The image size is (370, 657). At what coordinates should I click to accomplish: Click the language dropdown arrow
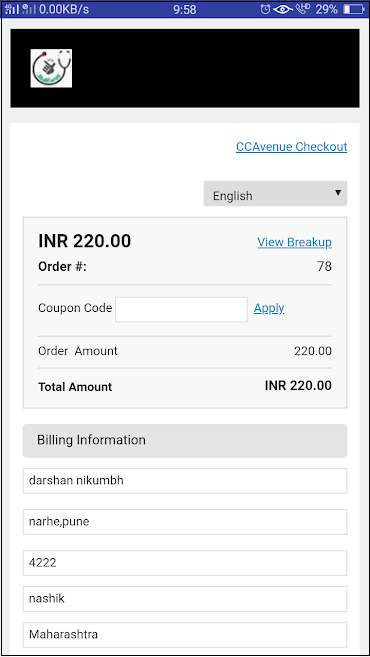338,193
